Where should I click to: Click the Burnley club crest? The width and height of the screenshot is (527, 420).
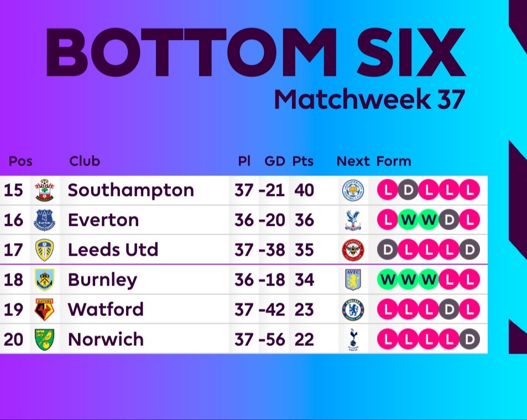pyautogui.click(x=45, y=280)
